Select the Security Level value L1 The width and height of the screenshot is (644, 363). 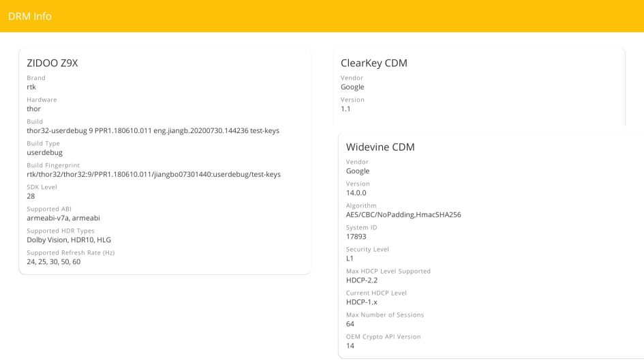pyautogui.click(x=350, y=259)
